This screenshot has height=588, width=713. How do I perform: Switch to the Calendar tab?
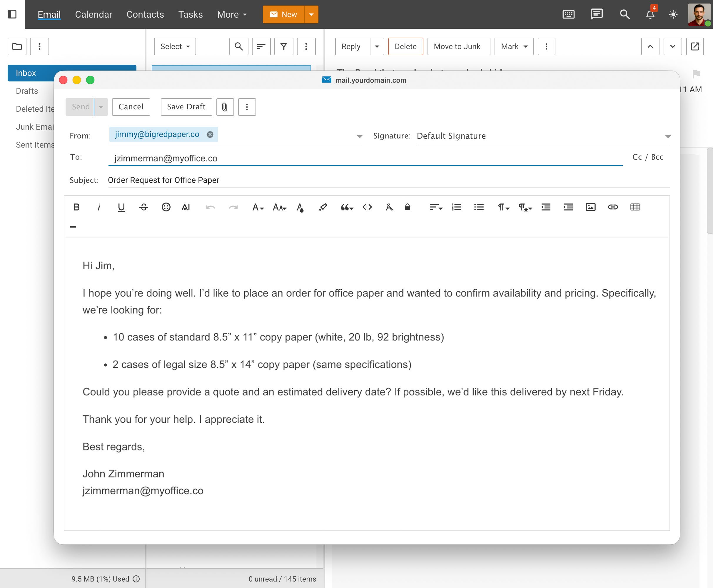(93, 15)
